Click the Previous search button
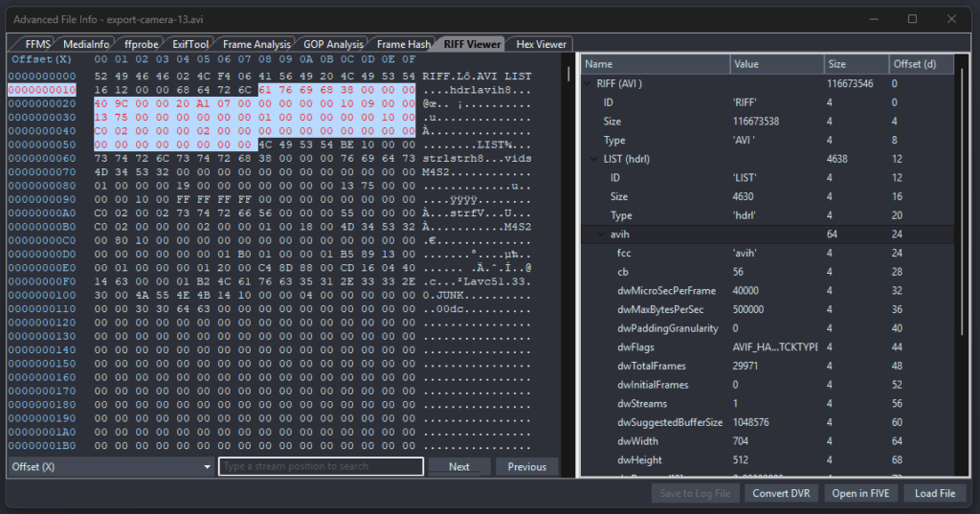The height and width of the screenshot is (514, 980). [526, 467]
